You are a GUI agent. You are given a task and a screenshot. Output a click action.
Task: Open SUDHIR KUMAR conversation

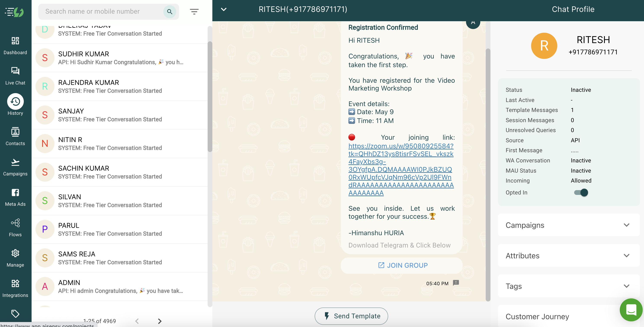click(120, 58)
